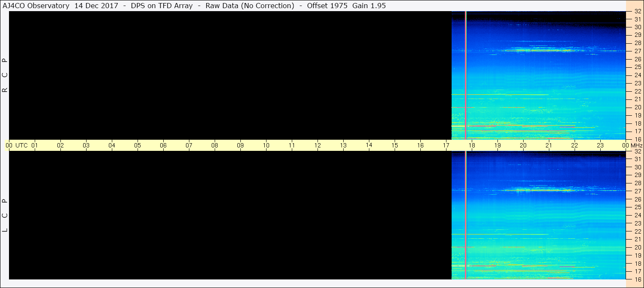Image resolution: width=644 pixels, height=288 pixels.
Task: Click the bright 27 MHz band in LCP spectrogram
Action: (539, 190)
